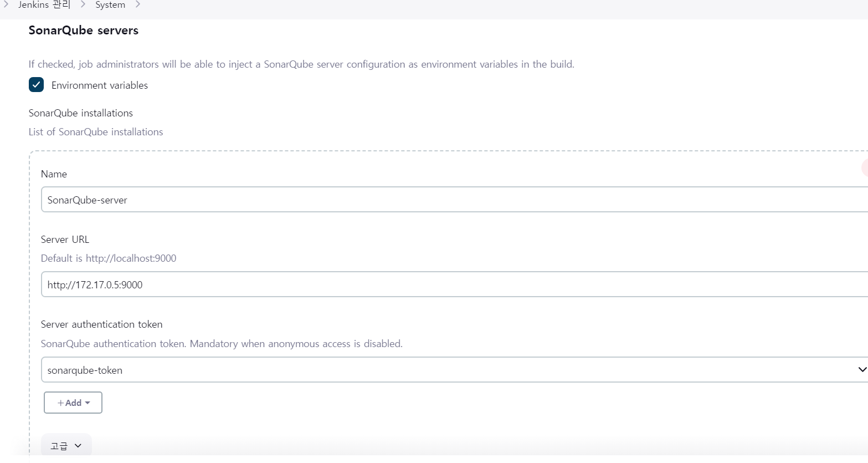Click the chevron after System breadcrumb
868x463 pixels.
click(138, 4)
